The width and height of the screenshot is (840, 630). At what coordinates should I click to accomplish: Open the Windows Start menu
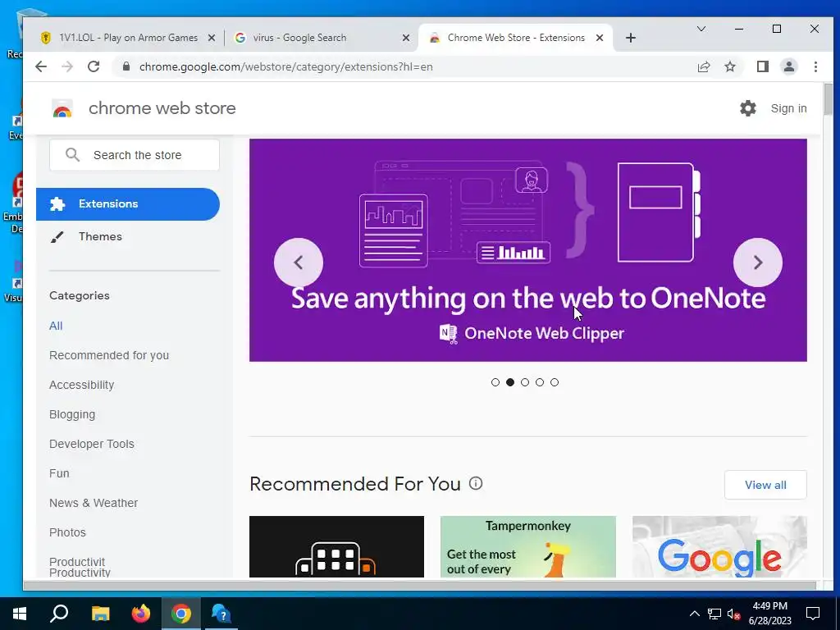(20, 614)
